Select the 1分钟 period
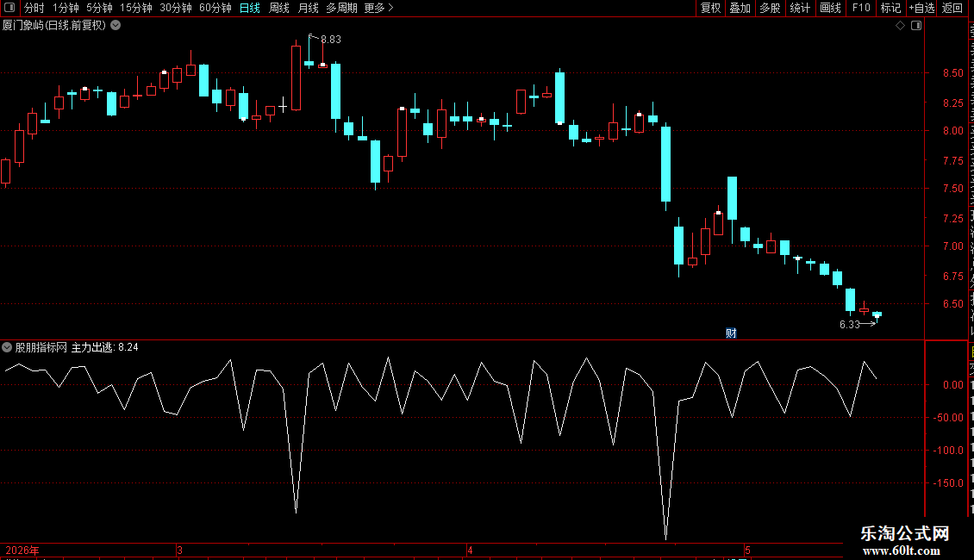 [66, 8]
